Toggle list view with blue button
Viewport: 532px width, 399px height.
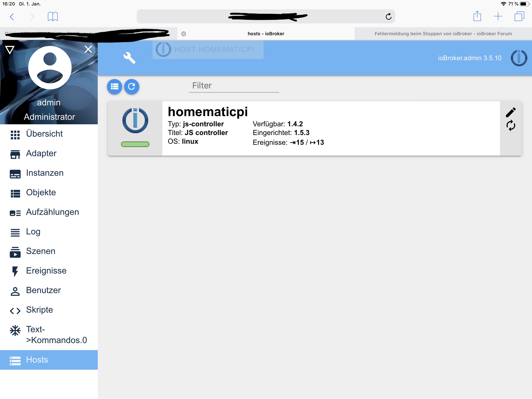pos(115,86)
